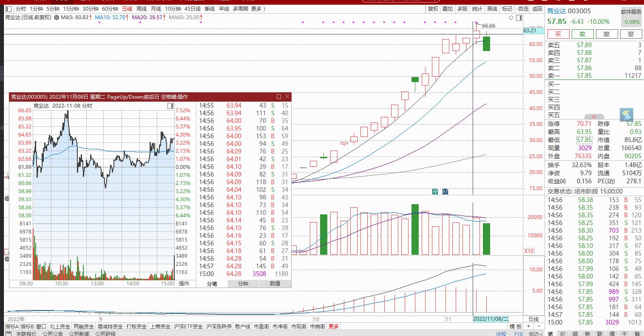The width and height of the screenshot is (644, 336).
Task: Collapse the volume sub-chart using its arrow
Action: 7,199
